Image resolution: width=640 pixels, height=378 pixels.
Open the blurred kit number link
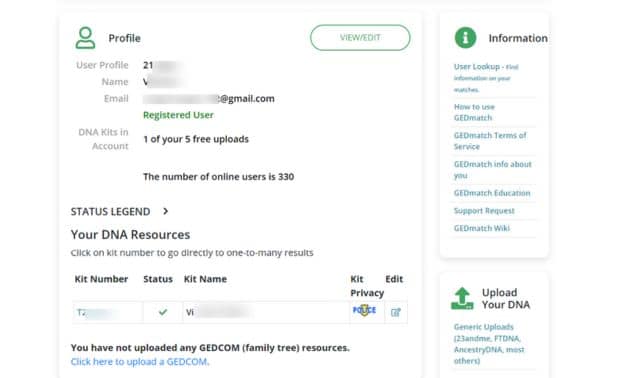(x=95, y=313)
